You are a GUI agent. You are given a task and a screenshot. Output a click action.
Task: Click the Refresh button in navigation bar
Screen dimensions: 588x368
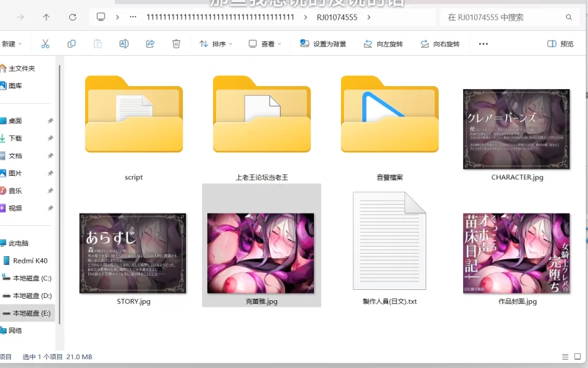pyautogui.click(x=73, y=17)
